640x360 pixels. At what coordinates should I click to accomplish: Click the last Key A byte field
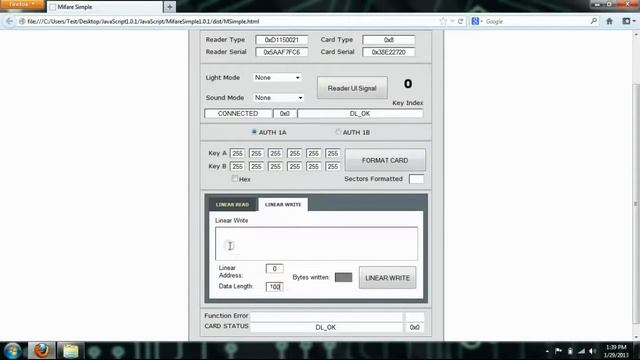(333, 153)
